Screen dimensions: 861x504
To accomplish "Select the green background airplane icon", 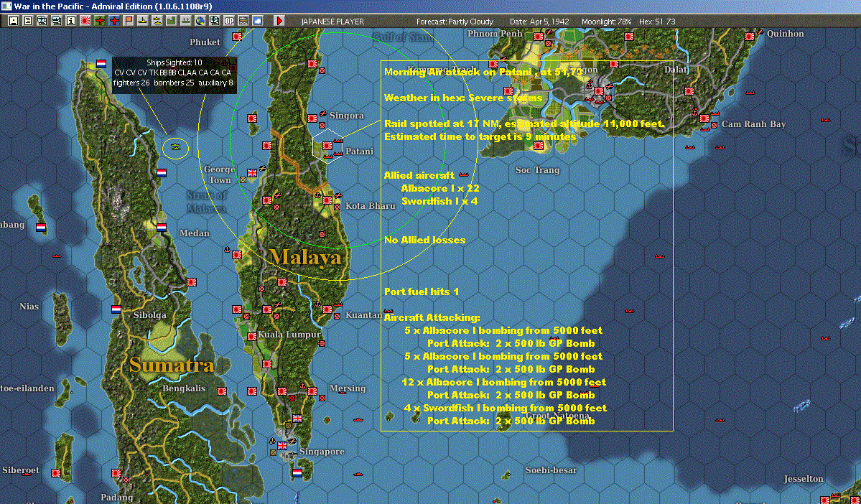I will point(100,21).
